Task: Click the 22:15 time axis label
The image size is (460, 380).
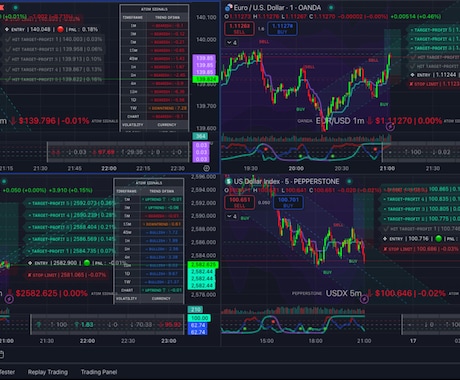Action: coord(143,169)
